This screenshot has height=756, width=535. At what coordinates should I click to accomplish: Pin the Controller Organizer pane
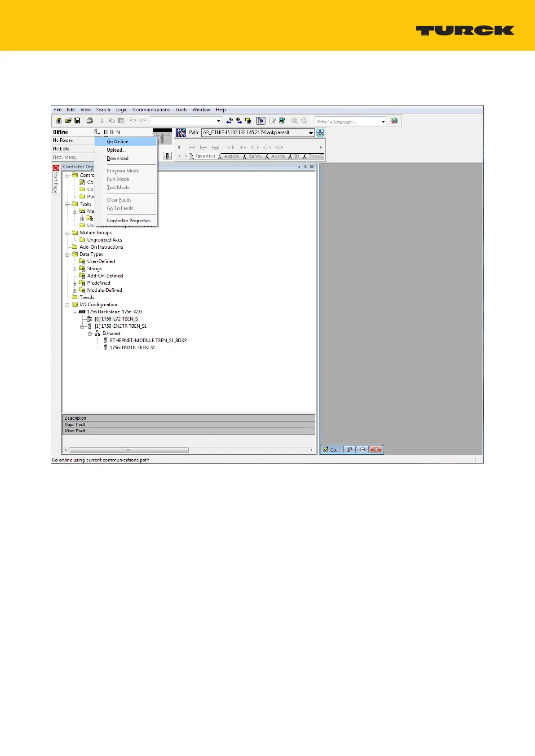coord(305,167)
